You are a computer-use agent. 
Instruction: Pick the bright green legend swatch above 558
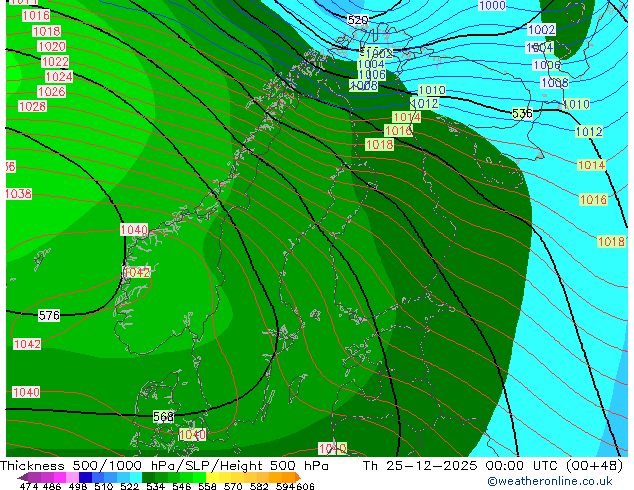tap(200, 477)
